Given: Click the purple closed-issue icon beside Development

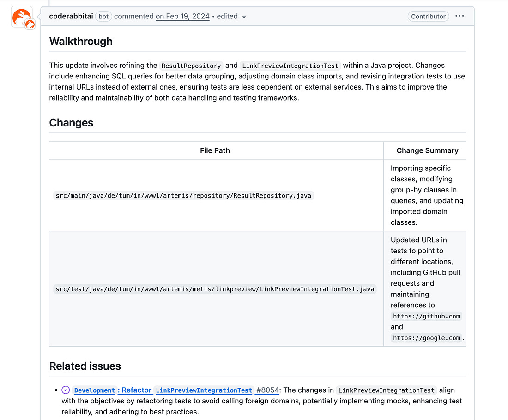Looking at the screenshot, I should point(66,390).
